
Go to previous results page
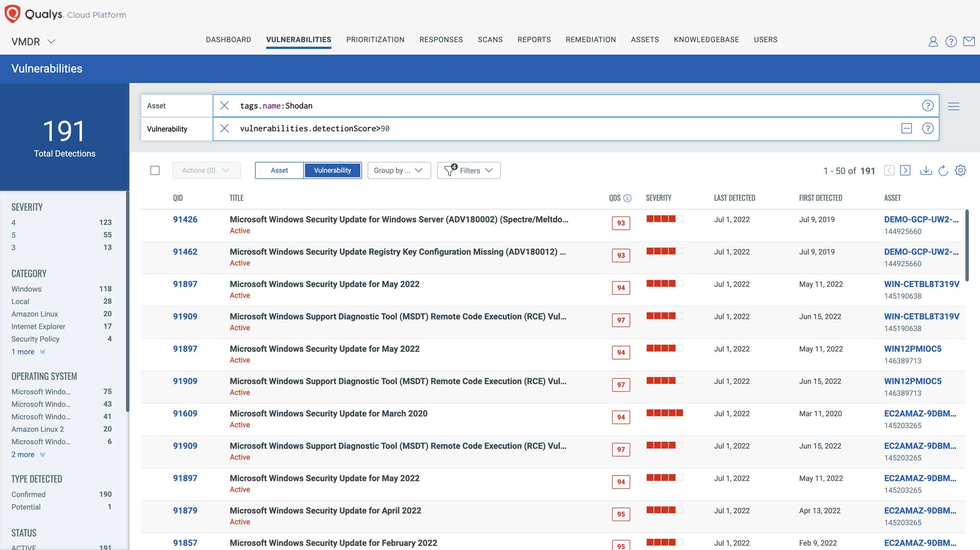click(889, 171)
